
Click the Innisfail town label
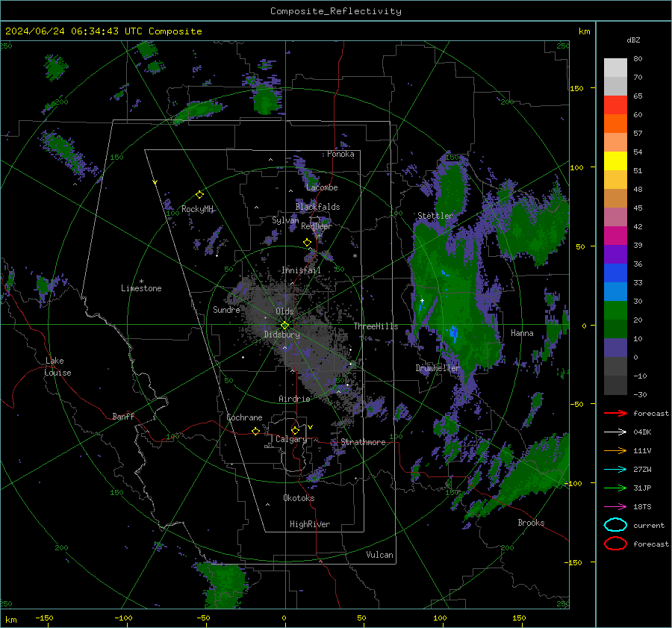click(x=301, y=270)
